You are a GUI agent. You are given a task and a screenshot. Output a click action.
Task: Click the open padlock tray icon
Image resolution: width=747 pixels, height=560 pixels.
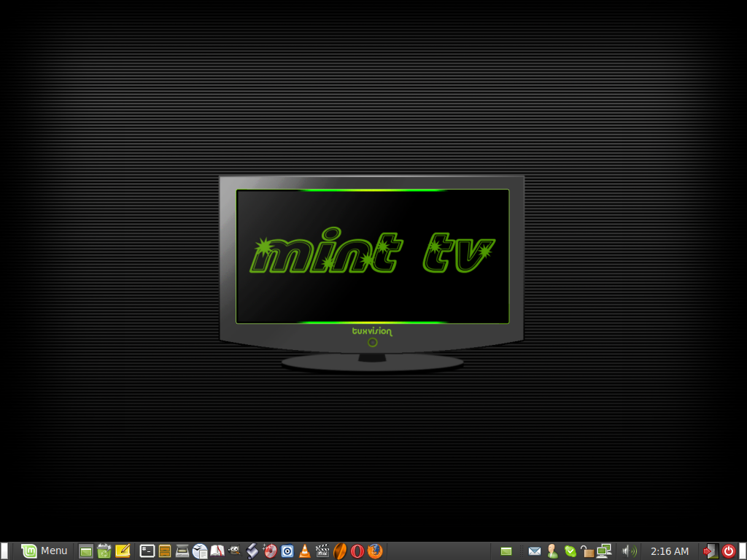[x=587, y=551]
